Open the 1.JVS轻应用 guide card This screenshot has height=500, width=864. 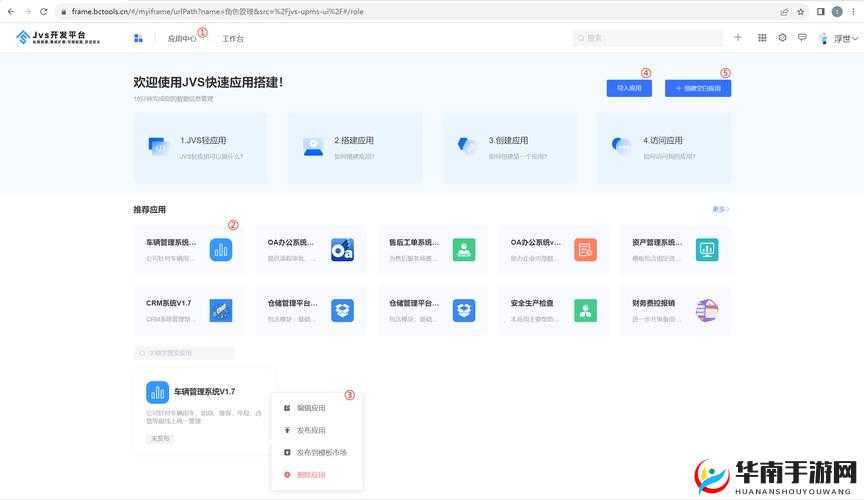pos(201,148)
